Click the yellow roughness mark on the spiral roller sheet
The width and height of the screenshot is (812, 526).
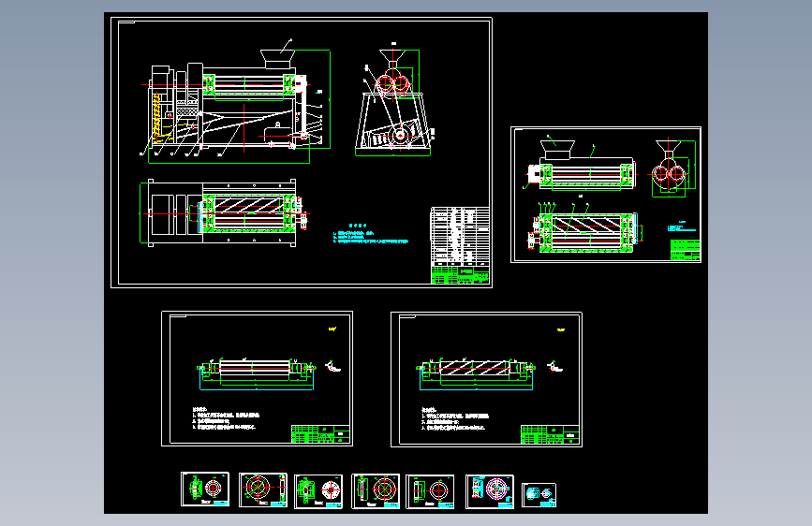tap(561, 329)
